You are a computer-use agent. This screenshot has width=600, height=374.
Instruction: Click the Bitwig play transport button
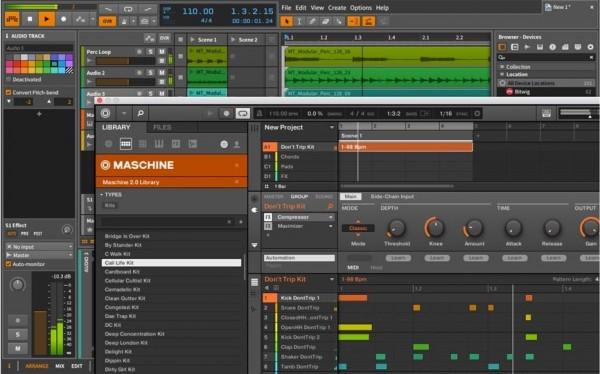[46, 19]
